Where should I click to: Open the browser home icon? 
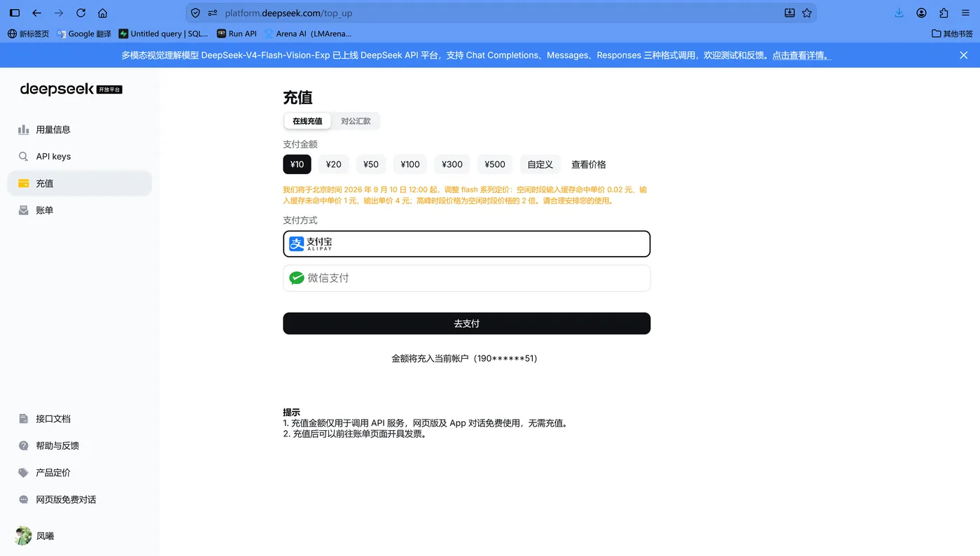coord(103,13)
